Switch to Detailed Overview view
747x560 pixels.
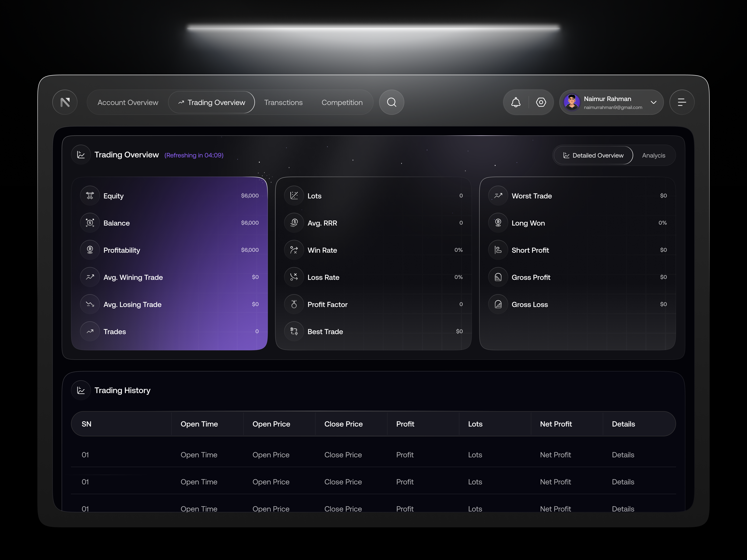(x=593, y=155)
